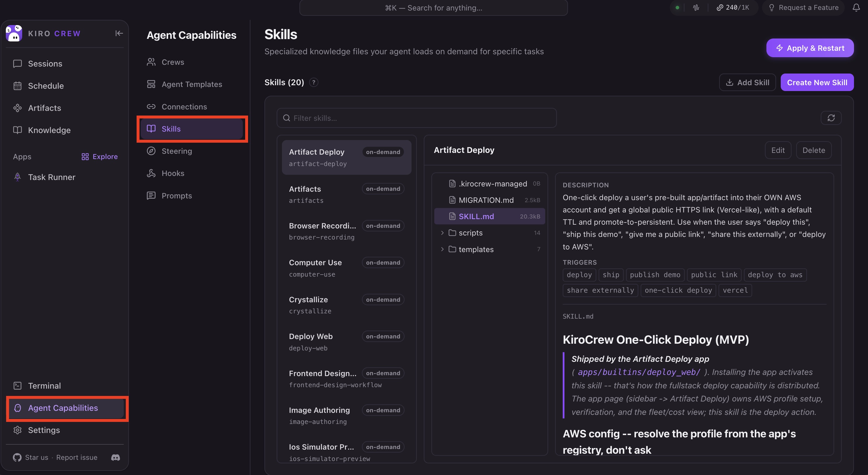Switch to the Steering section
The height and width of the screenshot is (475, 868).
(192, 151)
